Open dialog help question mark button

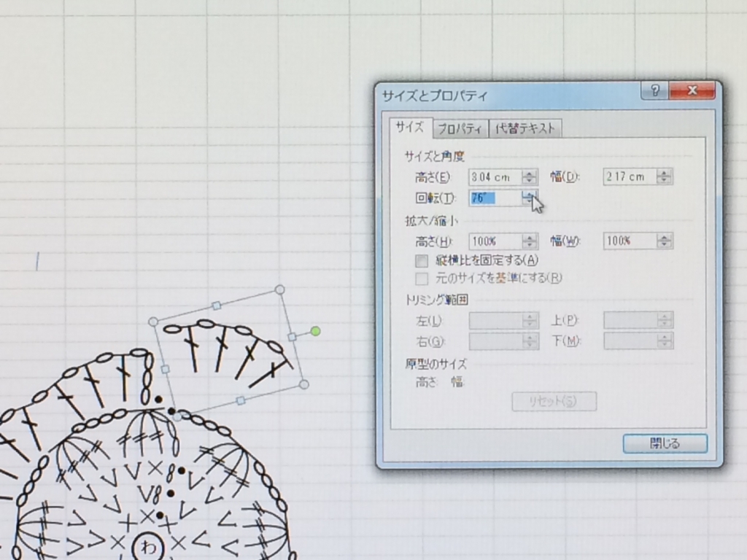[x=654, y=90]
